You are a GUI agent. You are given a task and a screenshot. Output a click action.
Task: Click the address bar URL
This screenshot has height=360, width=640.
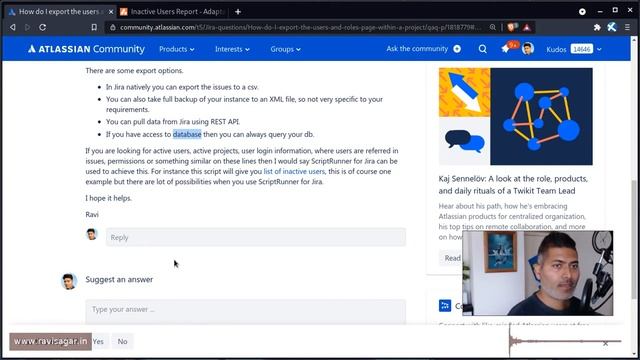tap(300, 27)
